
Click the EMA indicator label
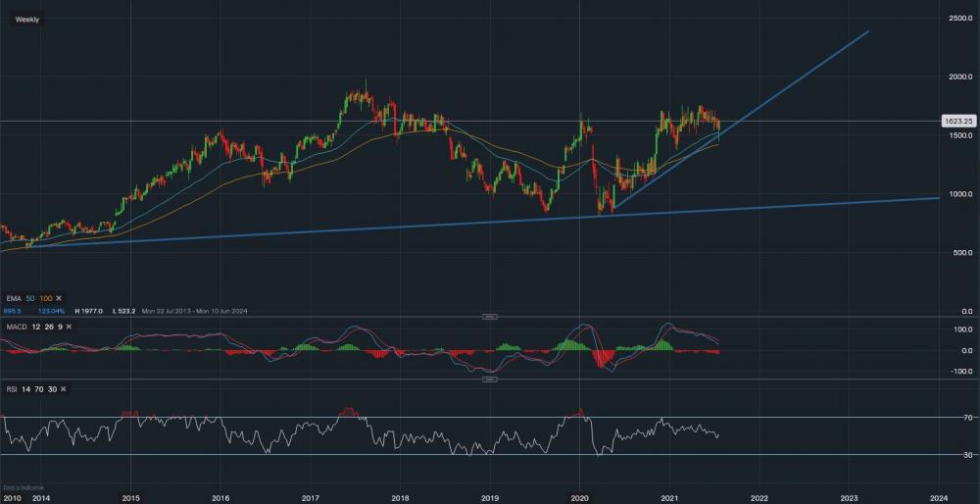tap(12, 297)
